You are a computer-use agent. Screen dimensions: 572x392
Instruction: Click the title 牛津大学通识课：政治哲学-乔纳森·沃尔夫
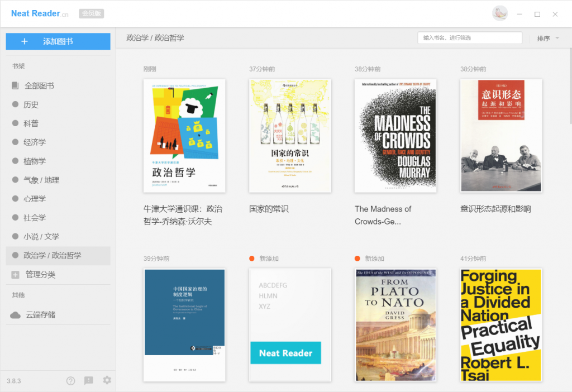point(183,215)
